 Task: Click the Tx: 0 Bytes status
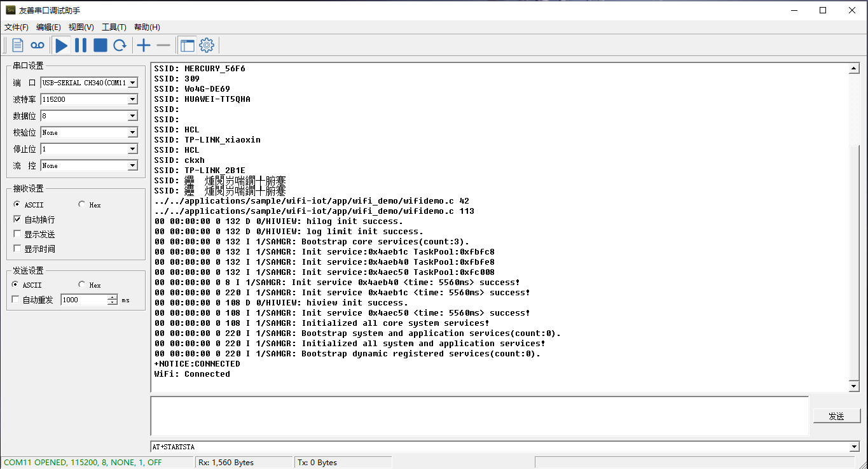317,463
